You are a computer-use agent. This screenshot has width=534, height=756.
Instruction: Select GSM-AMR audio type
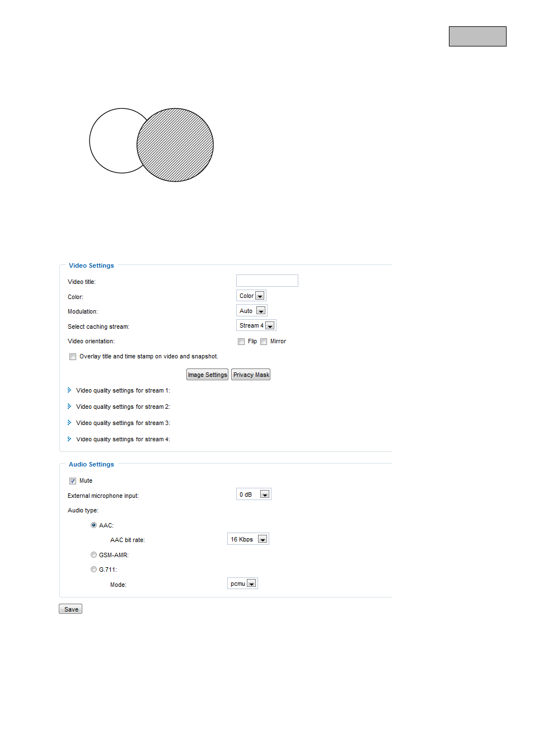(93, 555)
